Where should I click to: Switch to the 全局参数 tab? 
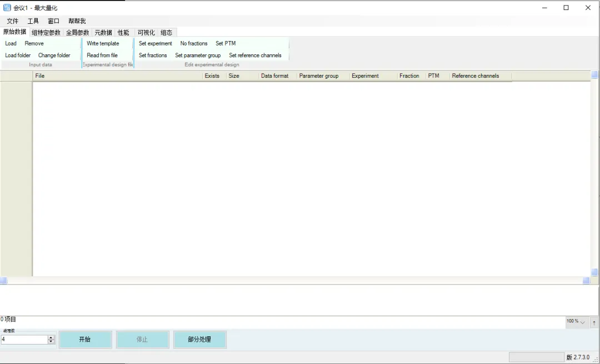(x=77, y=33)
